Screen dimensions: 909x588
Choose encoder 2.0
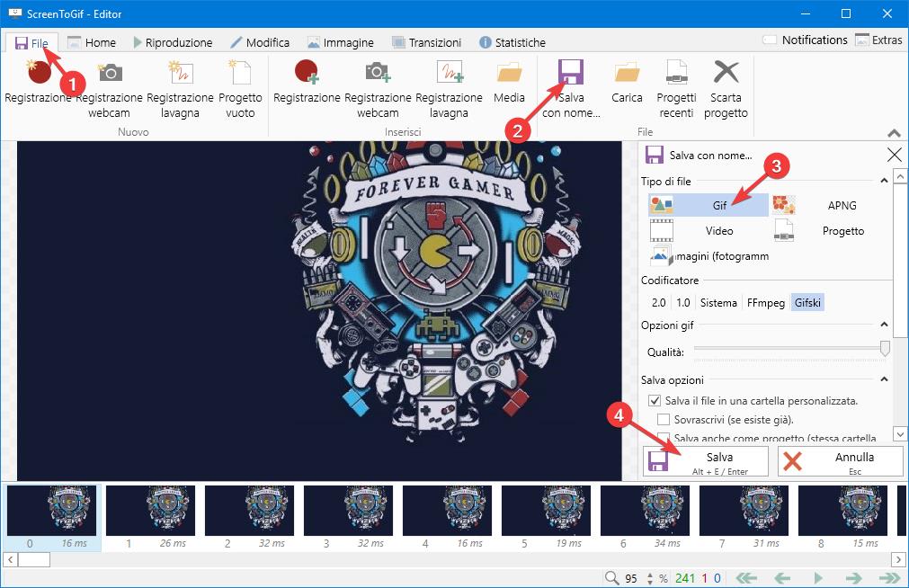click(658, 303)
